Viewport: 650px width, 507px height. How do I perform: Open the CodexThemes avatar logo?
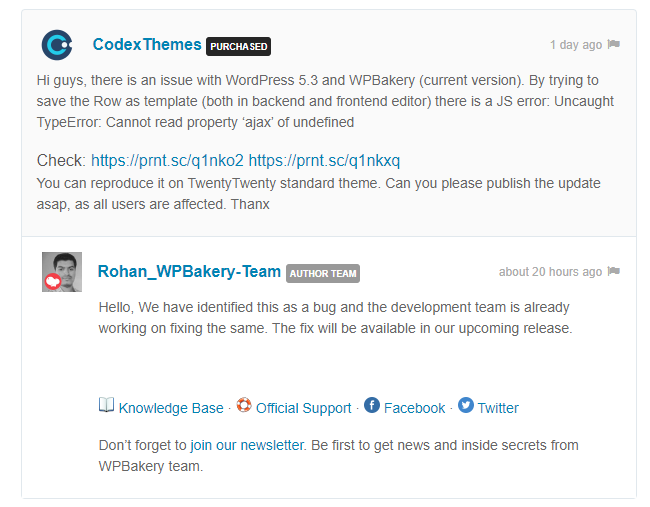click(x=57, y=45)
